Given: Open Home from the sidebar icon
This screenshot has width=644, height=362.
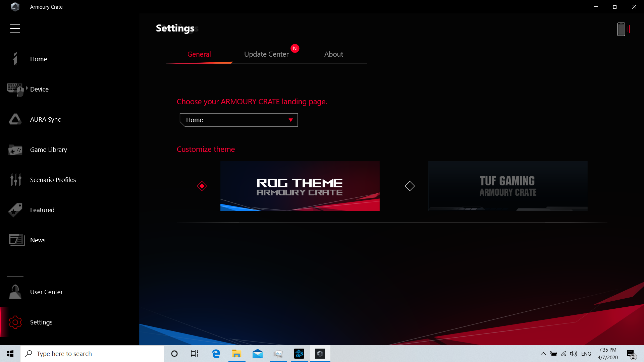Looking at the screenshot, I should [x=15, y=59].
